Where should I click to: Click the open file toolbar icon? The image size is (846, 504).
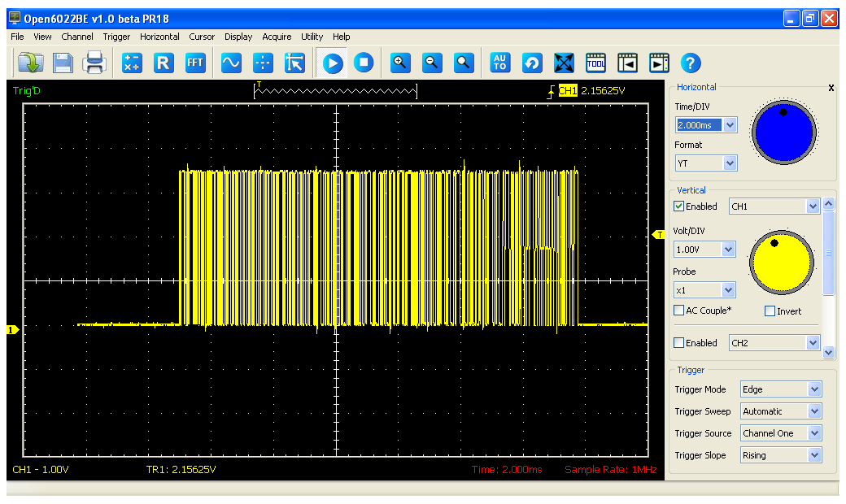tap(31, 63)
